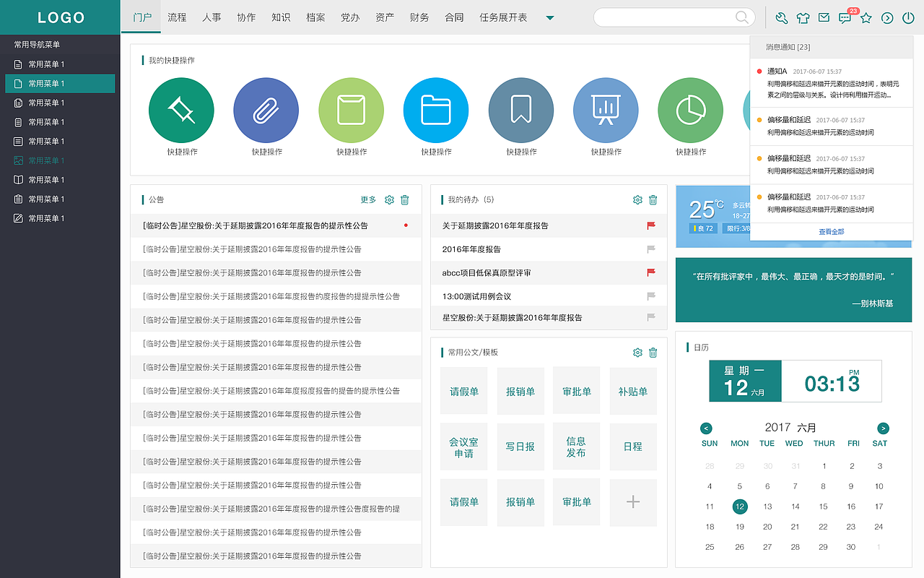Open the 信息发布 template
924x578 pixels.
[576, 447]
